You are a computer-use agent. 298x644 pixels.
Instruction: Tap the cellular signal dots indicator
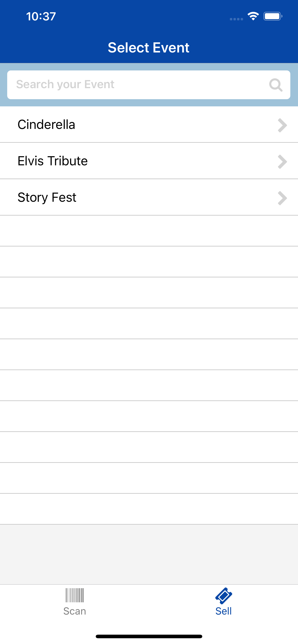236,19
